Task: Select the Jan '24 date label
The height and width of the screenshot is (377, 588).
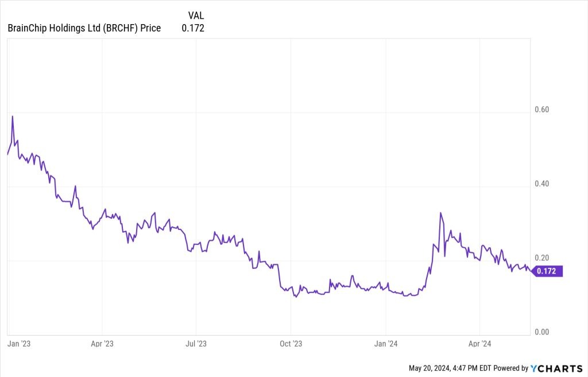Action: [386, 344]
